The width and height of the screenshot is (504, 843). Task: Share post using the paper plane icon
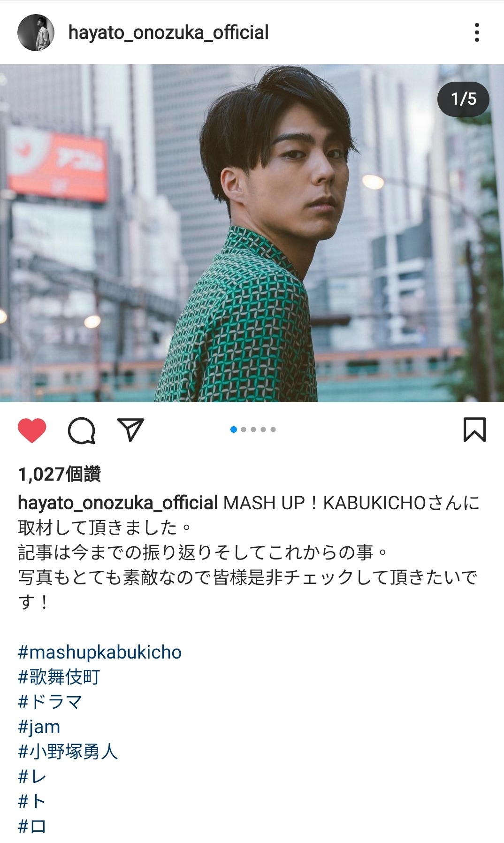pos(130,429)
